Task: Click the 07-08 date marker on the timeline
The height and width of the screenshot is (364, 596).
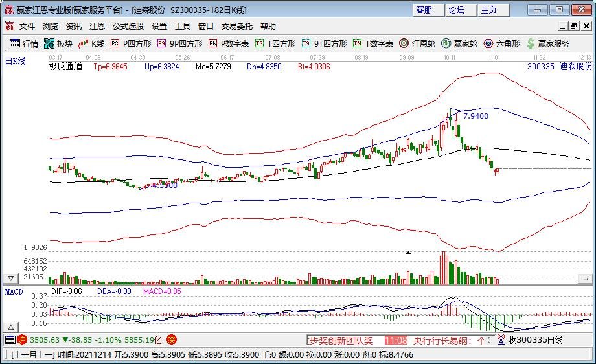Action: (x=273, y=58)
